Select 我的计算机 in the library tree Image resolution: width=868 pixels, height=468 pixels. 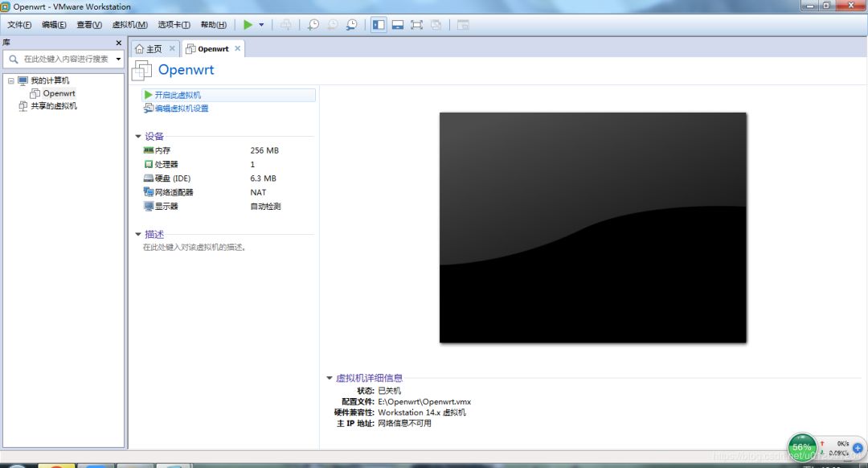(x=50, y=81)
